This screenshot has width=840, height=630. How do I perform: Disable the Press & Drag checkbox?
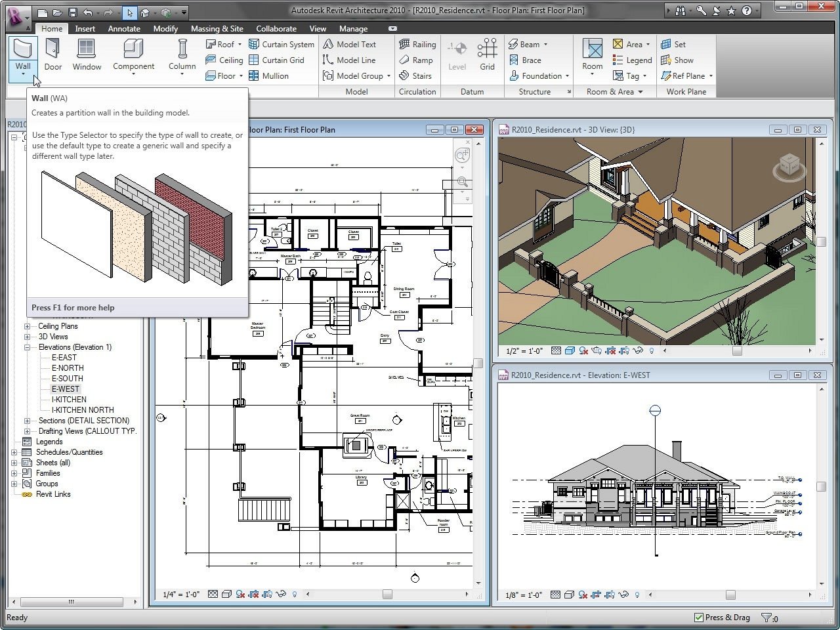(700, 617)
